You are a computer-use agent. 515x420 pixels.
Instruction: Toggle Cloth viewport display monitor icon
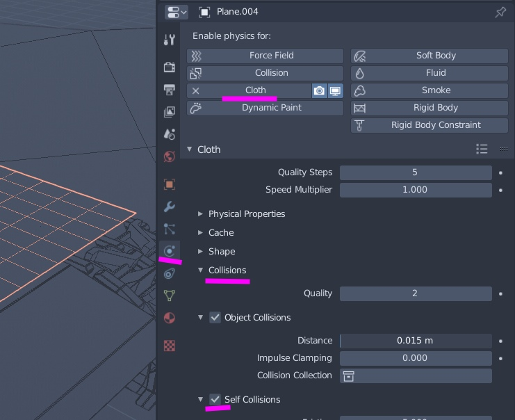click(x=336, y=90)
